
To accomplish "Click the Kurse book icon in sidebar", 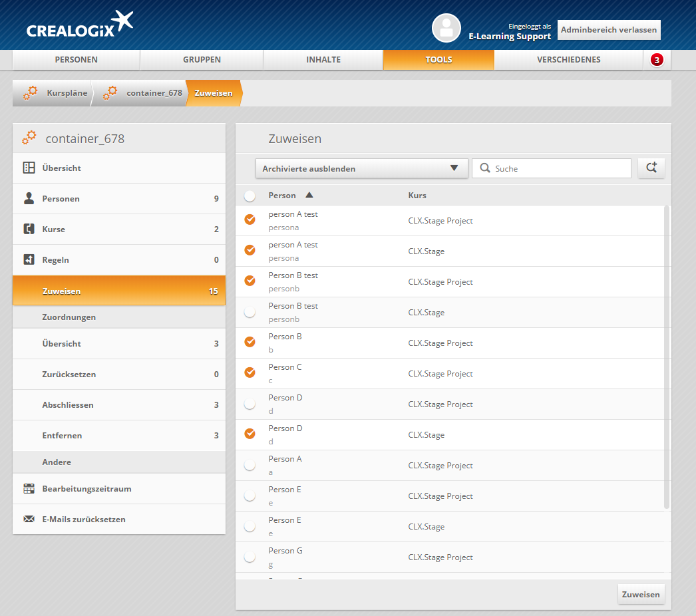I will (x=29, y=230).
